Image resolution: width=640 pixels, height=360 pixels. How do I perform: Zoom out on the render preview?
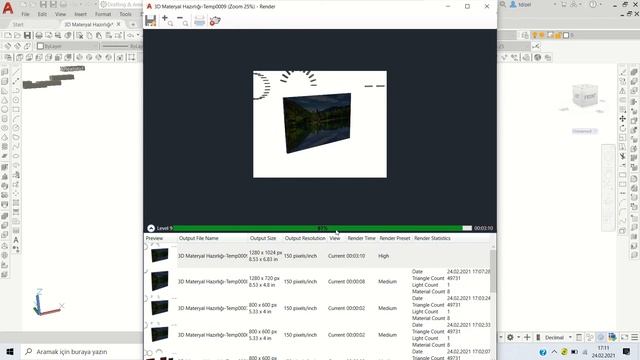coord(182,21)
